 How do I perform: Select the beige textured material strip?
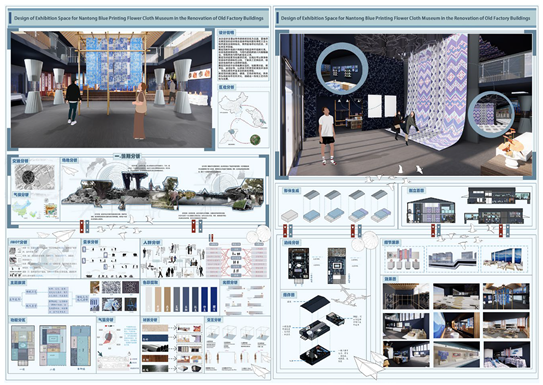click(155, 328)
